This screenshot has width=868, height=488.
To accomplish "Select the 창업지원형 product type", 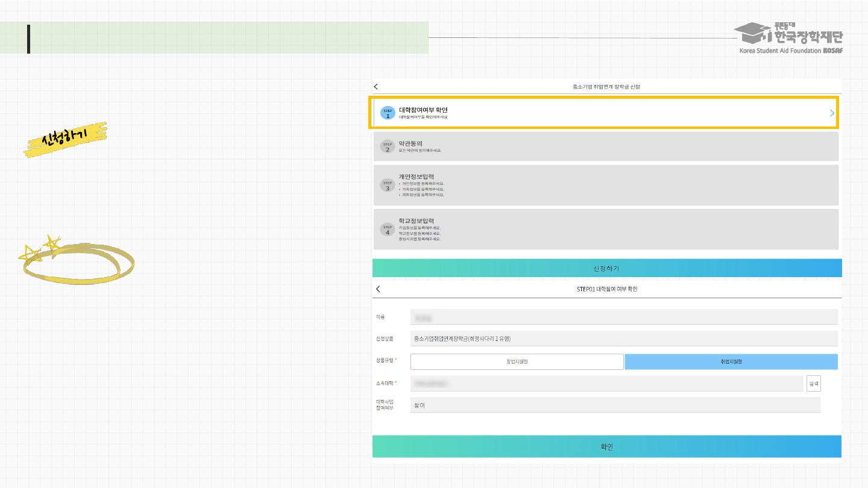I will 517,361.
